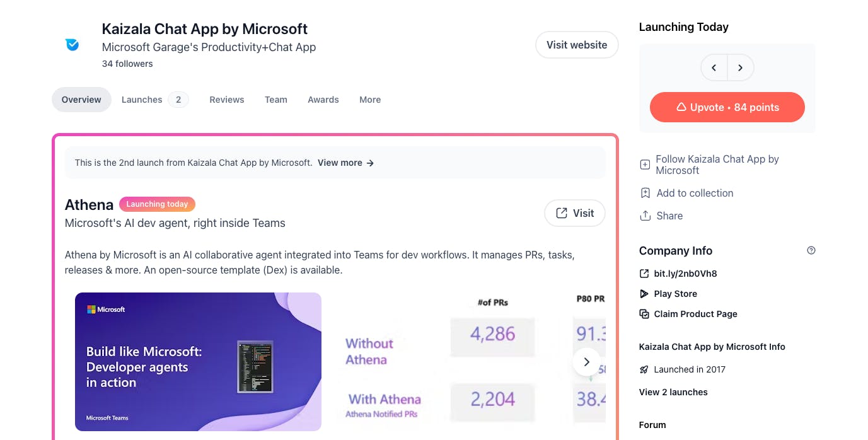868x440 pixels.
Task: Switch to the Reviews tab
Action: coord(227,100)
